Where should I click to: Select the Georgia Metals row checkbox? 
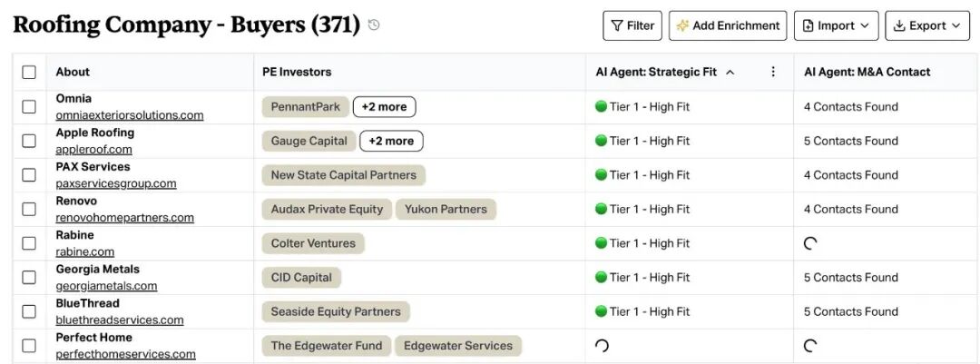[29, 278]
